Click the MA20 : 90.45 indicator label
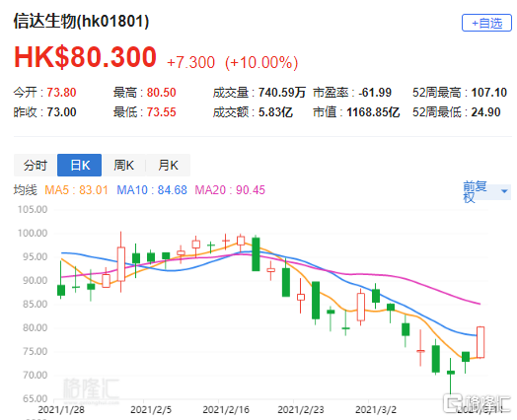The width and height of the screenshot is (517, 420). coord(230,190)
